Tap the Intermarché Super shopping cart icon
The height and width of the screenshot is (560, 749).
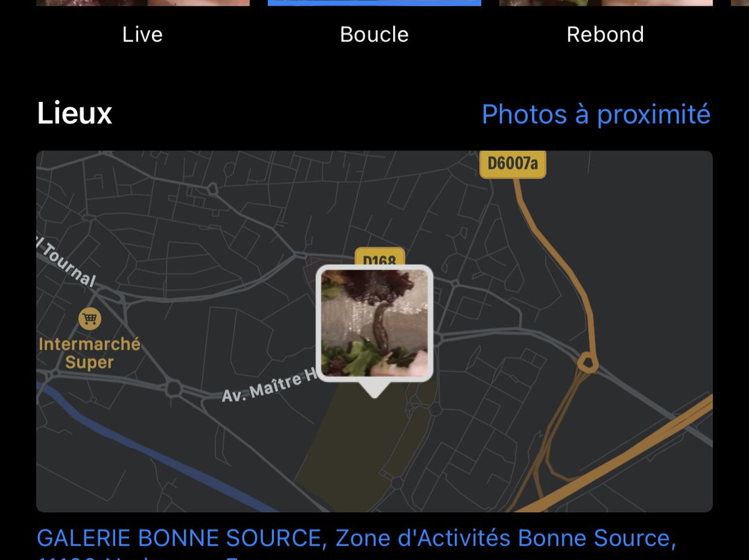click(x=89, y=318)
